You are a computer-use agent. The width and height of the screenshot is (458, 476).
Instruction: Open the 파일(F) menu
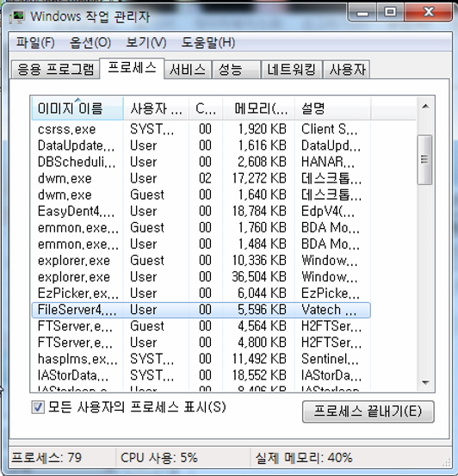35,42
